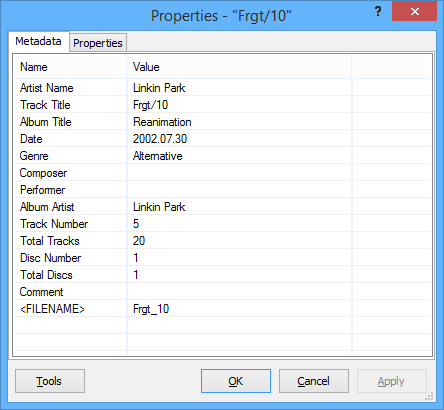Select the Artist Name value Linkin Park
444x410 pixels.
click(x=159, y=88)
